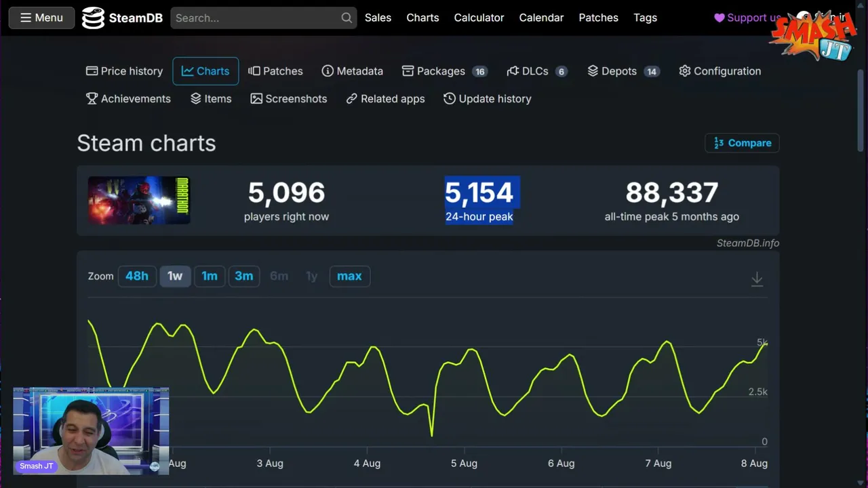Set chart zoom to 1m
This screenshot has width=868, height=488.
(210, 276)
